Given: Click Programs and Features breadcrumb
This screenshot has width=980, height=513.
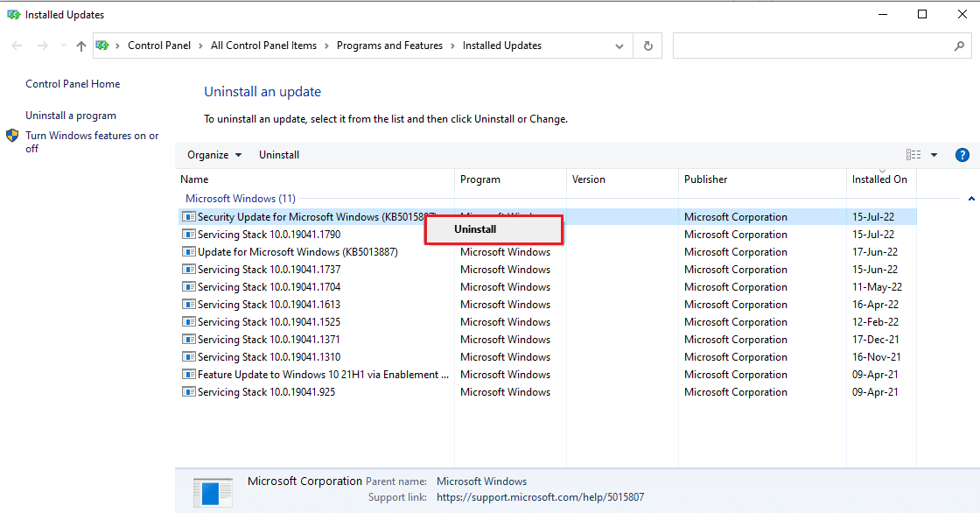Looking at the screenshot, I should 389,46.
